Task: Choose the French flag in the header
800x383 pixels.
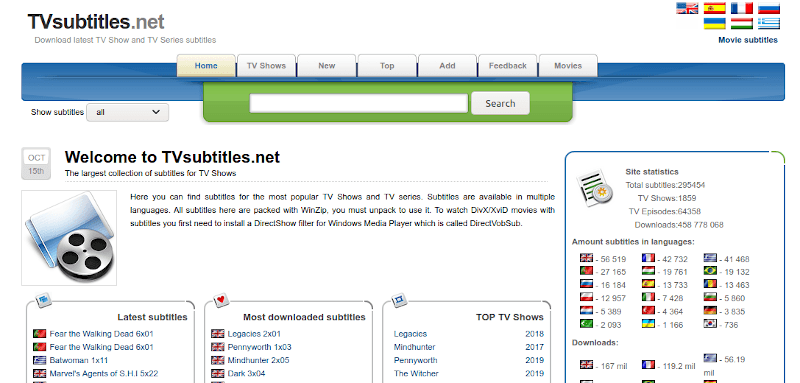Action: (741, 8)
